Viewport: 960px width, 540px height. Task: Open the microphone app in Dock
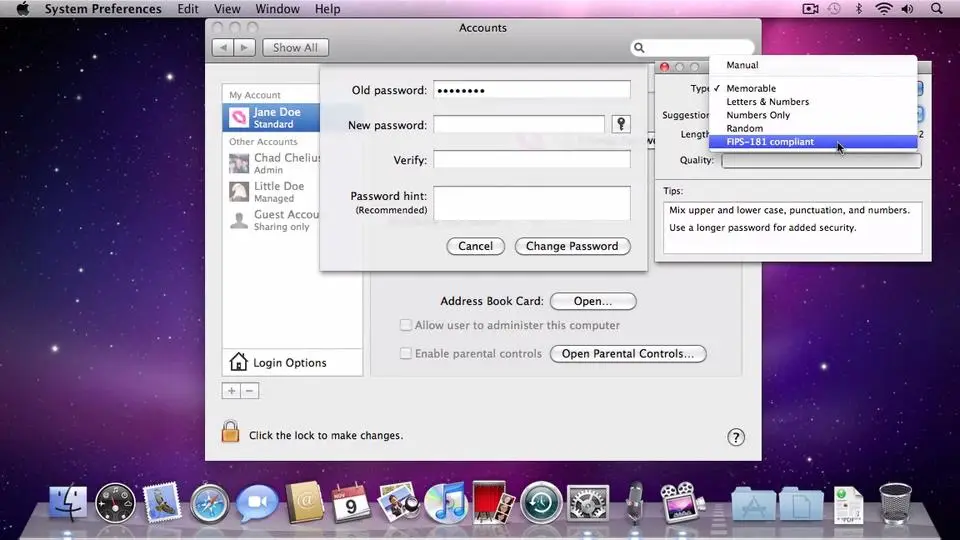[635, 503]
